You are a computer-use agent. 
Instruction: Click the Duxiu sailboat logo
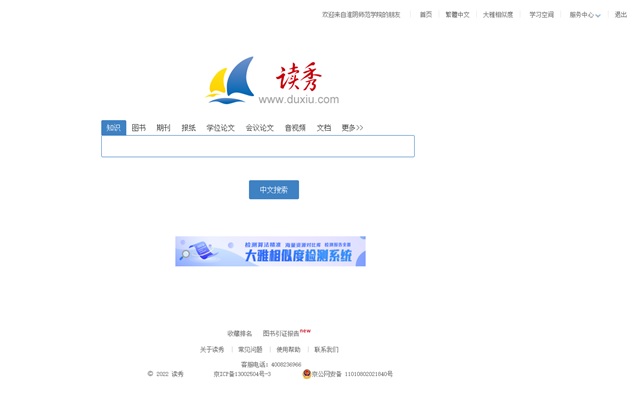(x=231, y=80)
